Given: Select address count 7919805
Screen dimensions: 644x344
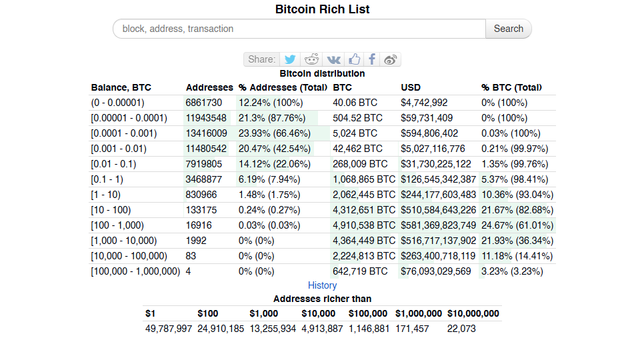Looking at the screenshot, I should point(204,164).
